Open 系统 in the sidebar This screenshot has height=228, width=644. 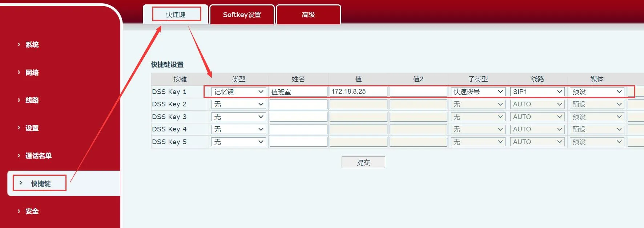tap(32, 45)
